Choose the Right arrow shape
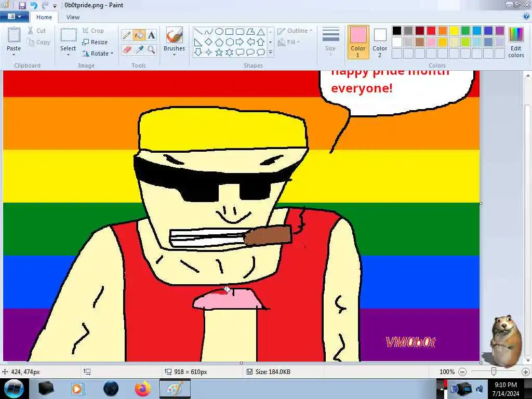The width and height of the screenshot is (532, 399). 240,42
